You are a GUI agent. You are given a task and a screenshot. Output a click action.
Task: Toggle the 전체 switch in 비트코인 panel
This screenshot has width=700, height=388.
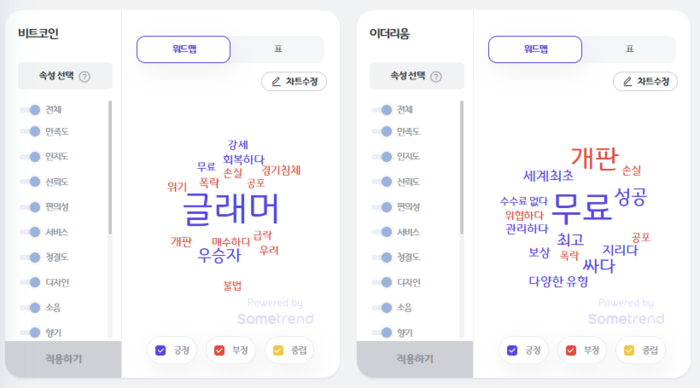tap(30, 110)
